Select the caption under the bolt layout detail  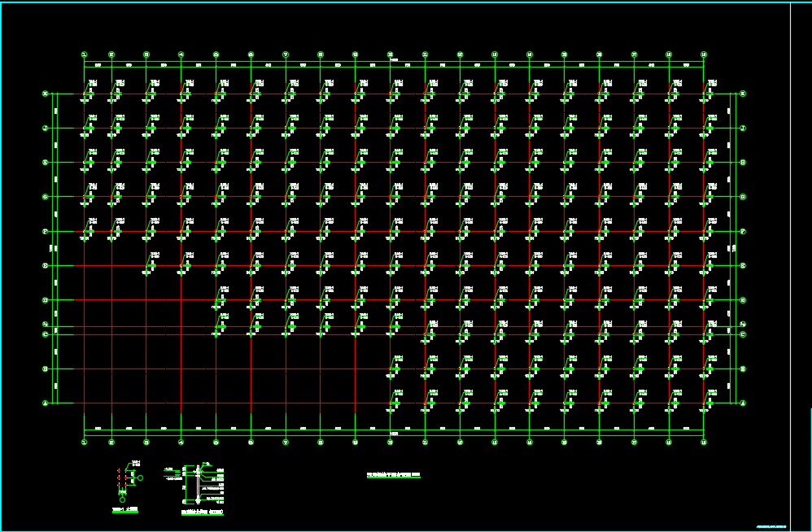tap(125, 510)
